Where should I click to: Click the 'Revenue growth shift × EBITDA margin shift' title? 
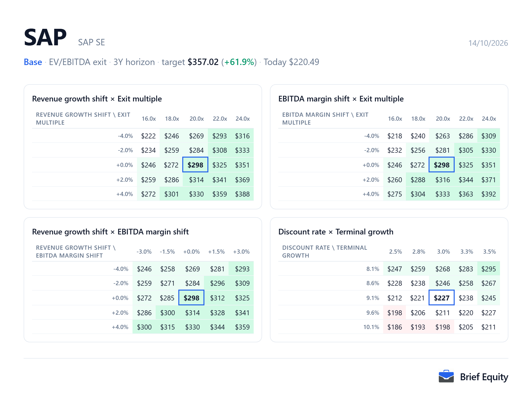click(x=110, y=232)
